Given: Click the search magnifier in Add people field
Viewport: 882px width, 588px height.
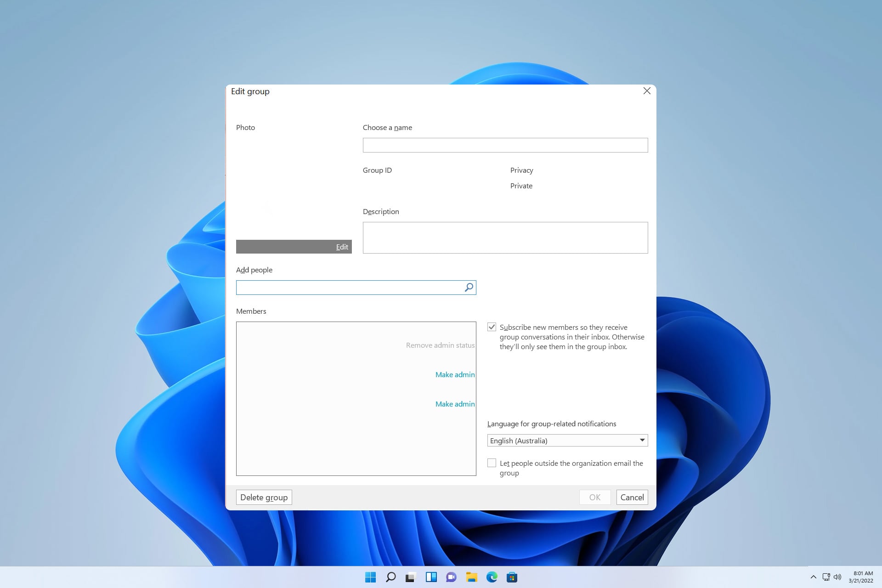Looking at the screenshot, I should (x=469, y=288).
